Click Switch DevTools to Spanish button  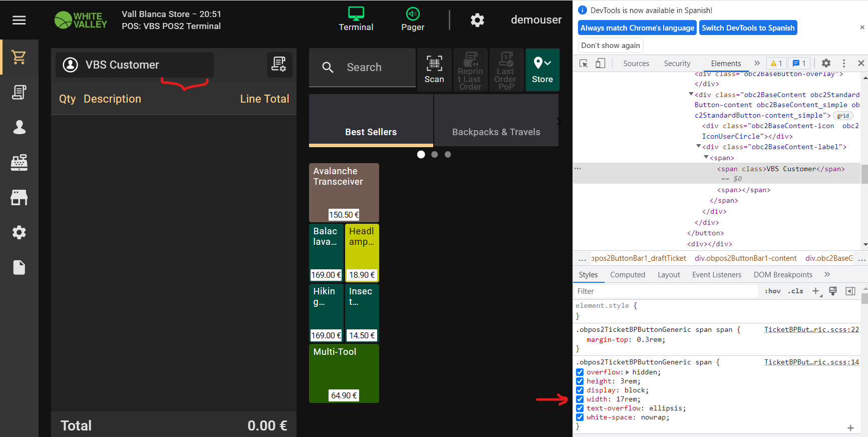click(x=748, y=28)
